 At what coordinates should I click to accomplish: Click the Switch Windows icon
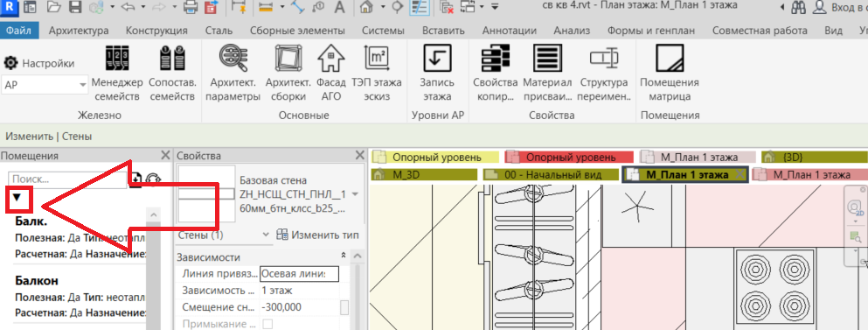[468, 7]
